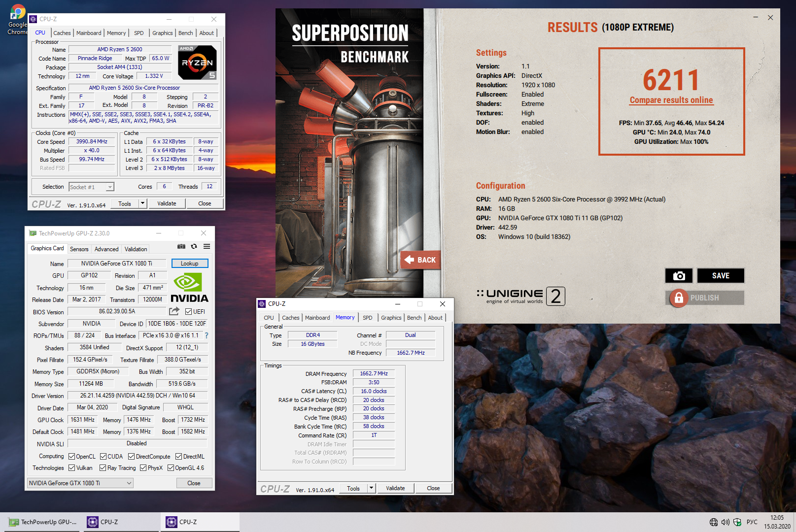Viewport: 796px width, 532px height.
Task: Click the PUBLISH button in Superposition
Action: (x=705, y=298)
